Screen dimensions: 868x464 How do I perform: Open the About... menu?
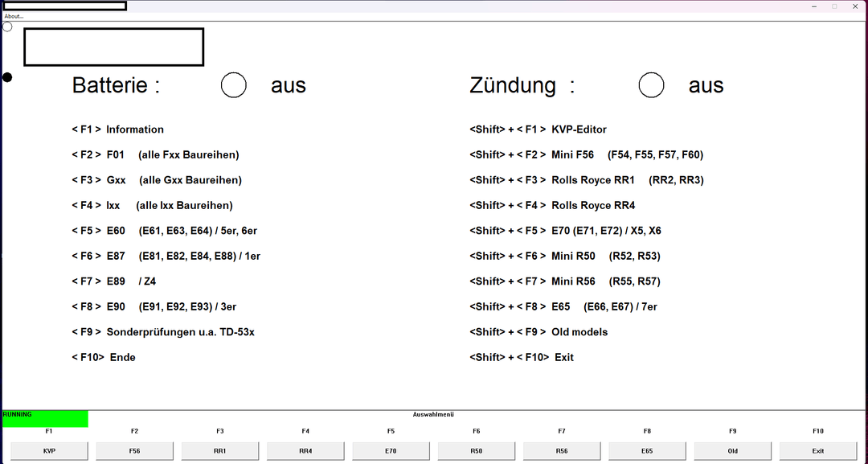[14, 16]
